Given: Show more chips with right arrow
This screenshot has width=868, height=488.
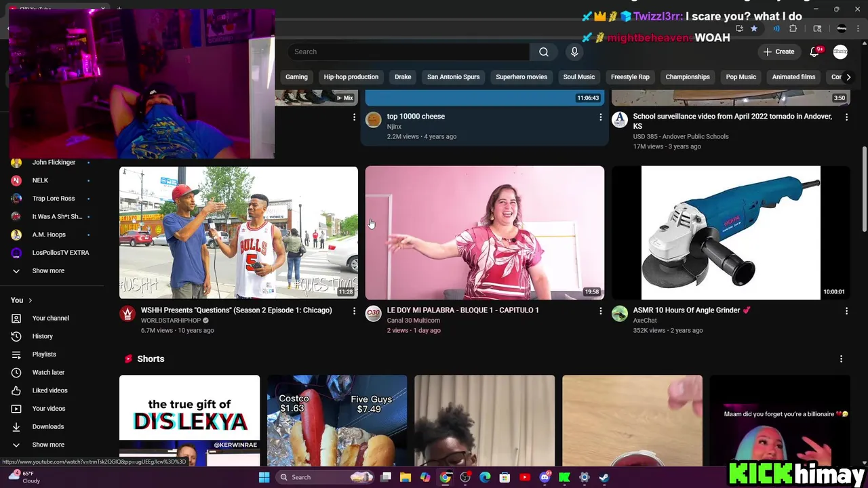Looking at the screenshot, I should click(x=848, y=77).
